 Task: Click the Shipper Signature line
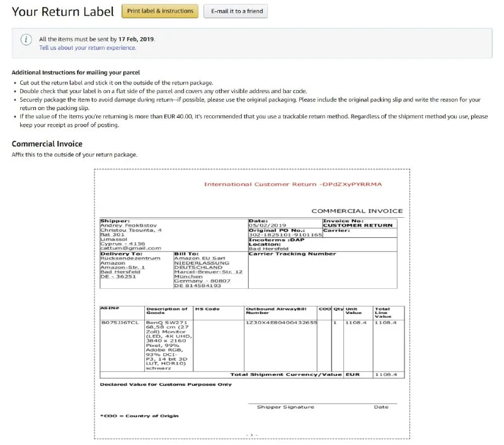pyautogui.click(x=285, y=406)
